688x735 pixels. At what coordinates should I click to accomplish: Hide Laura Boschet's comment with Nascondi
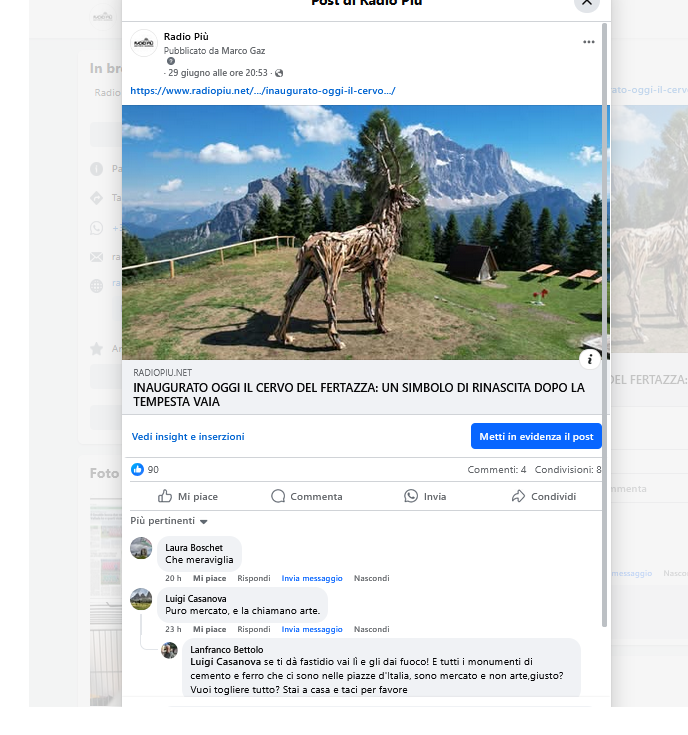(372, 578)
